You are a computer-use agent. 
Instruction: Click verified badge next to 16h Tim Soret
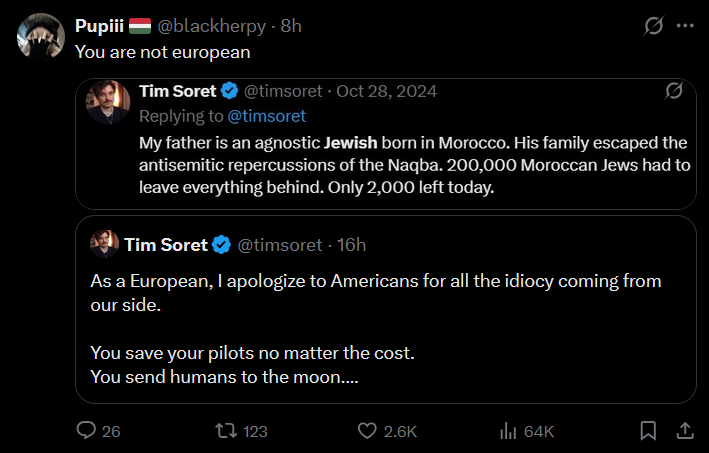click(221, 245)
